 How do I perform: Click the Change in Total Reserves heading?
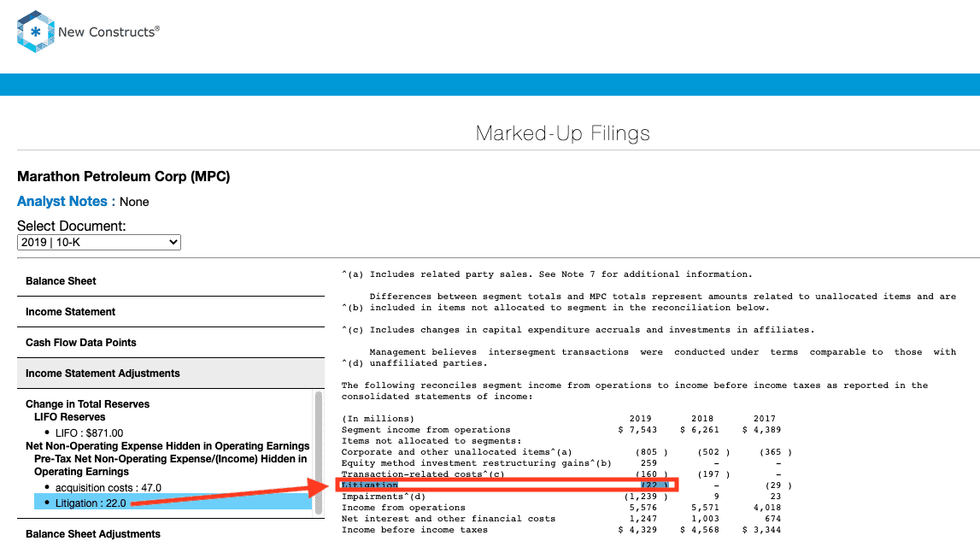point(87,404)
